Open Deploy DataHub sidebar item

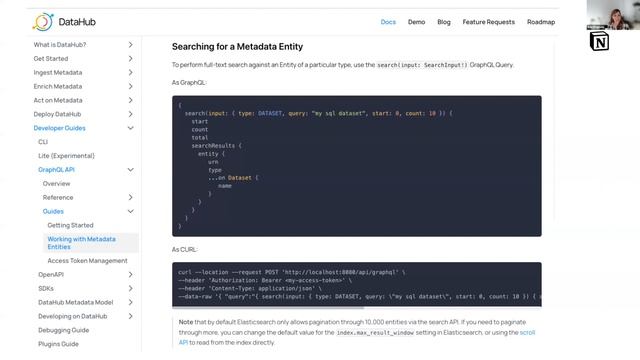tap(57, 114)
